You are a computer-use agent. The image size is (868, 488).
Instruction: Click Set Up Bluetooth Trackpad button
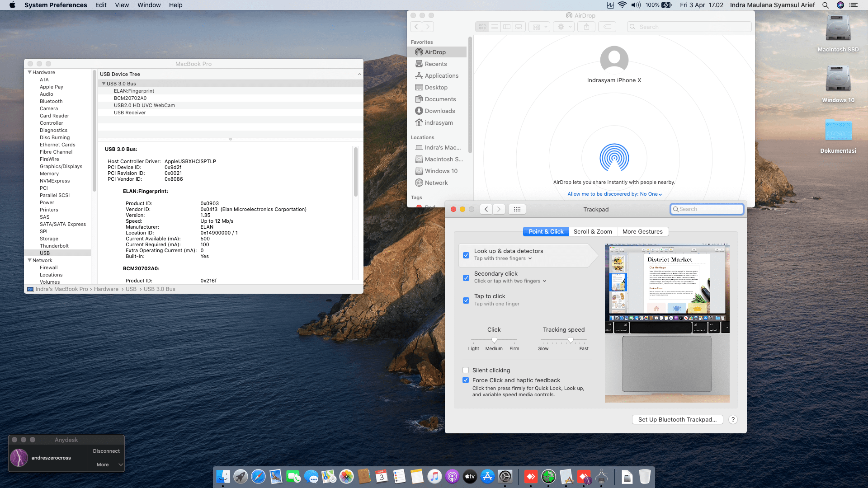(677, 419)
